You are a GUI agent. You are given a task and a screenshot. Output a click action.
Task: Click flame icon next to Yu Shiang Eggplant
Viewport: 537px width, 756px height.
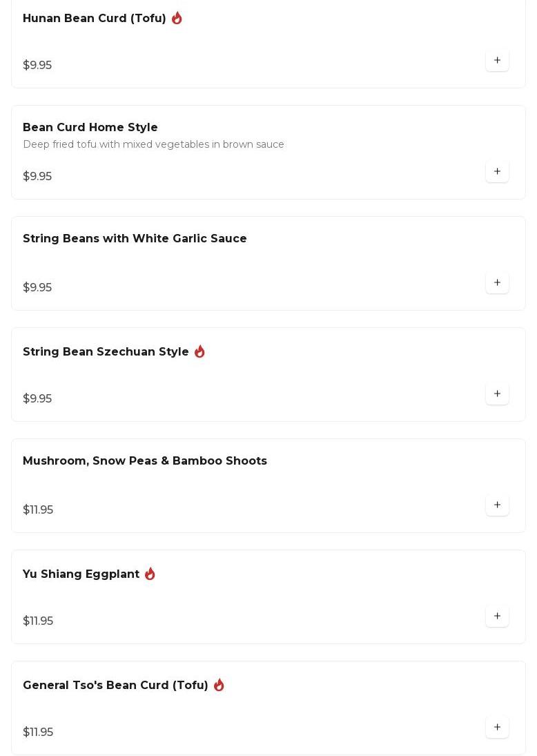[x=150, y=574]
